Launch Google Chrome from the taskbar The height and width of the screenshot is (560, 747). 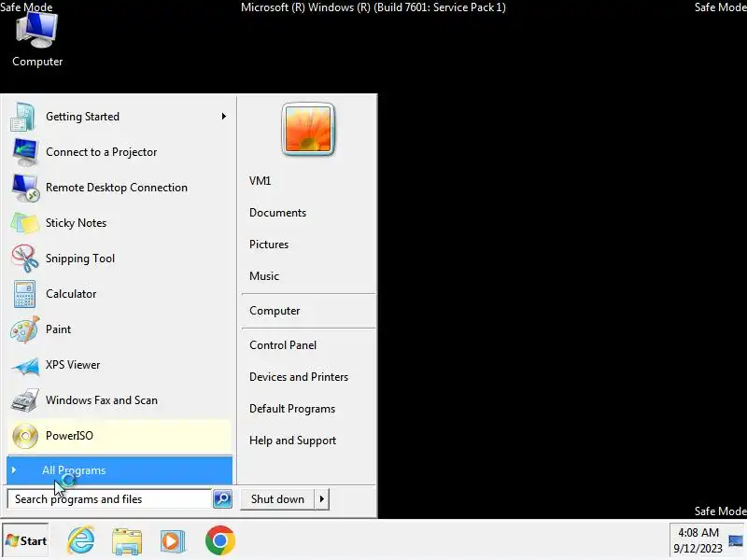pyautogui.click(x=220, y=540)
